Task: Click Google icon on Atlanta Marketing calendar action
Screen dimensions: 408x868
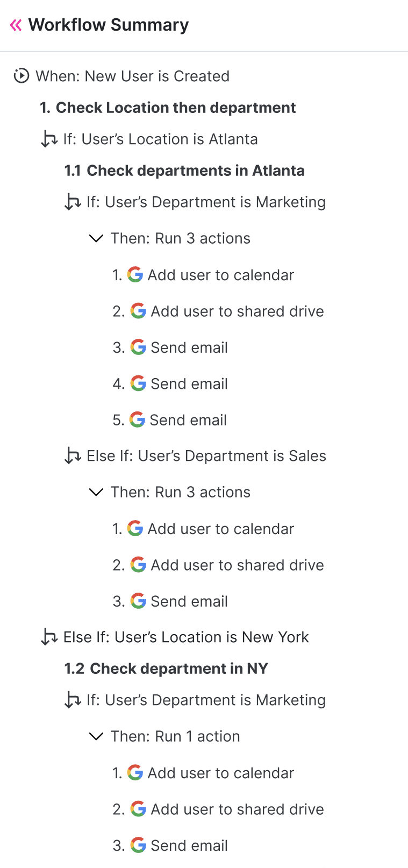Action: 135,275
